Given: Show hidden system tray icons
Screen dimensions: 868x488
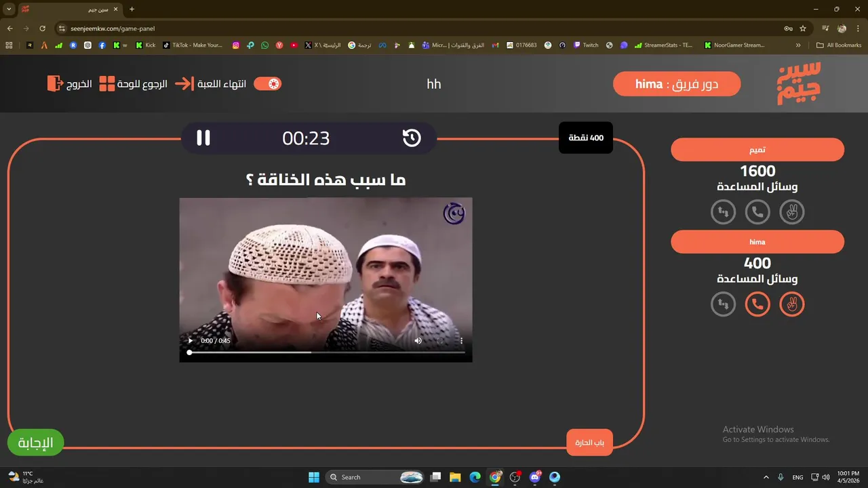Looking at the screenshot, I should tap(766, 477).
